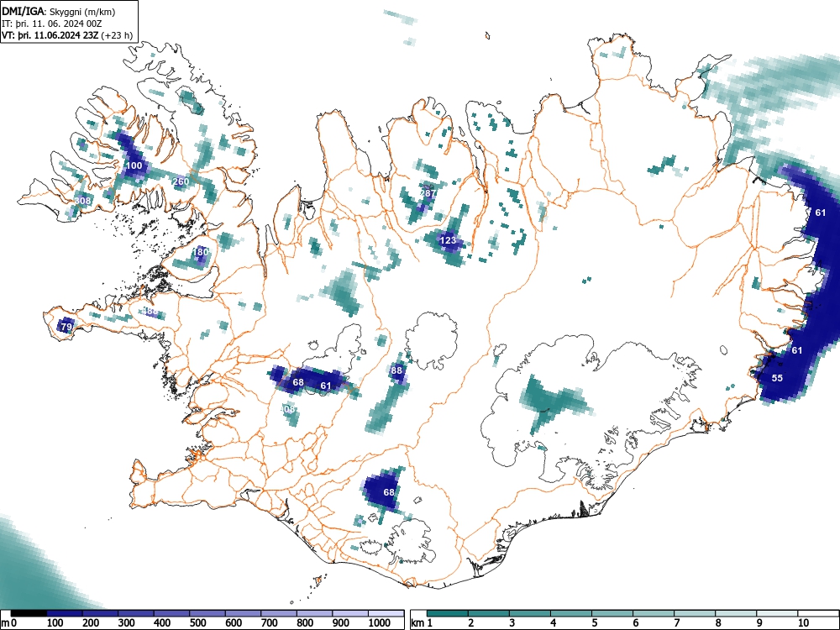Click the 79 label on Snæfellsnes tip
Screen dimensions: 840x630
click(x=66, y=327)
